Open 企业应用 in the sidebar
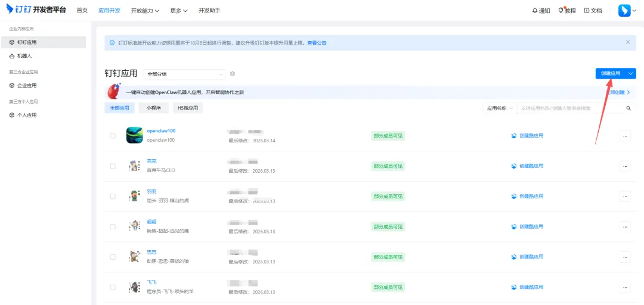 point(44,86)
